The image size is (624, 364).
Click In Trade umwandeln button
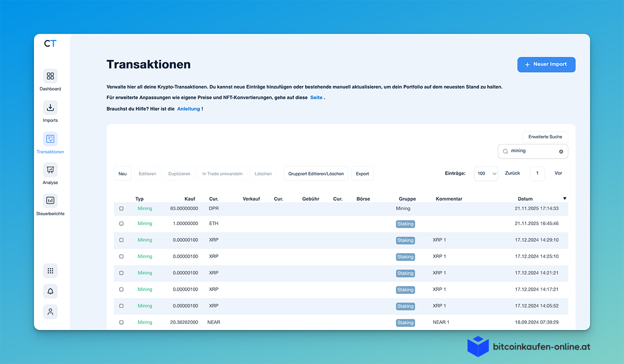223,174
